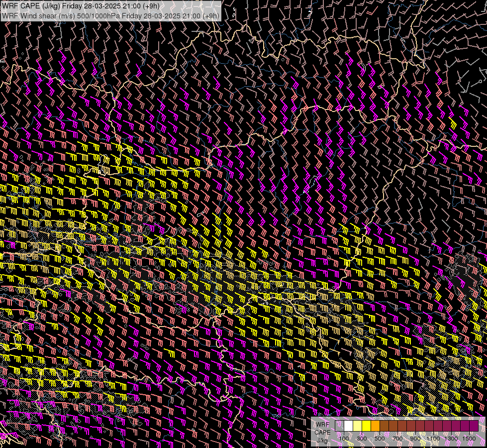Select the bright yellow CAPE legend swatch
Viewport: 487px width, 448px height.
pos(367,426)
